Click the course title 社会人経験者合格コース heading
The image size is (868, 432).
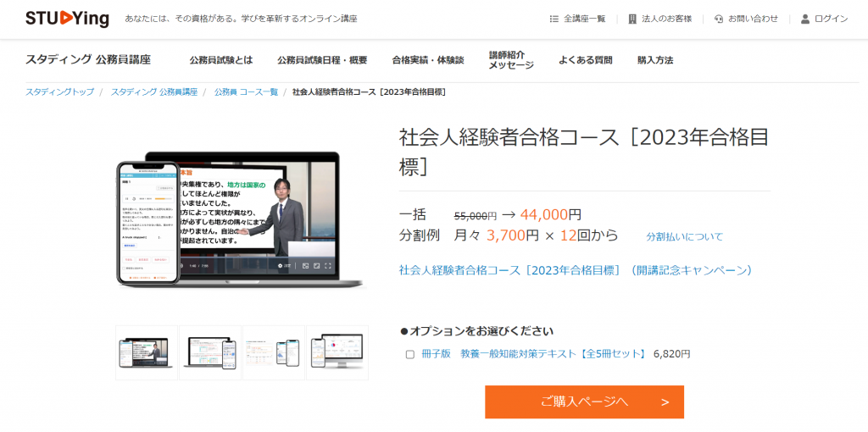click(x=584, y=152)
